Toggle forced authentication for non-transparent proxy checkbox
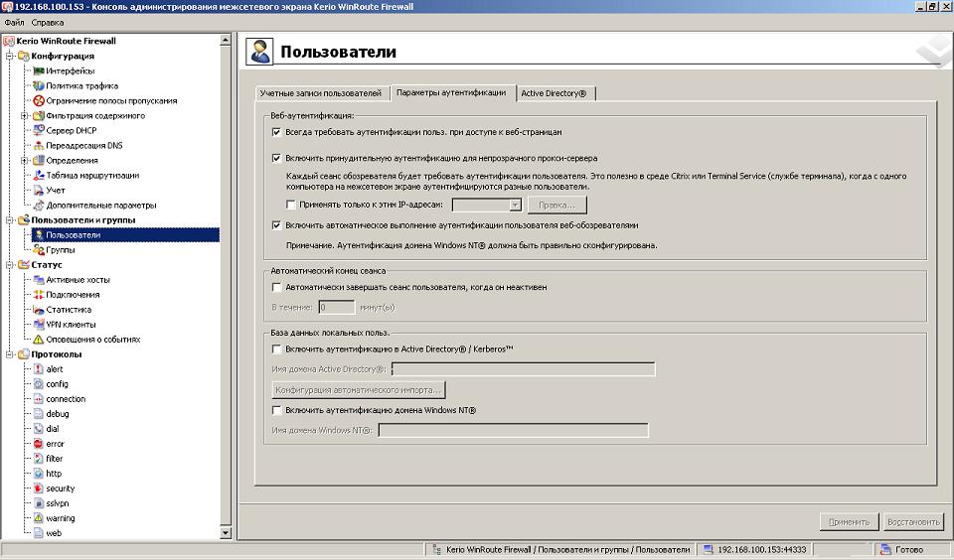The width and height of the screenshot is (954, 560). pos(277,158)
